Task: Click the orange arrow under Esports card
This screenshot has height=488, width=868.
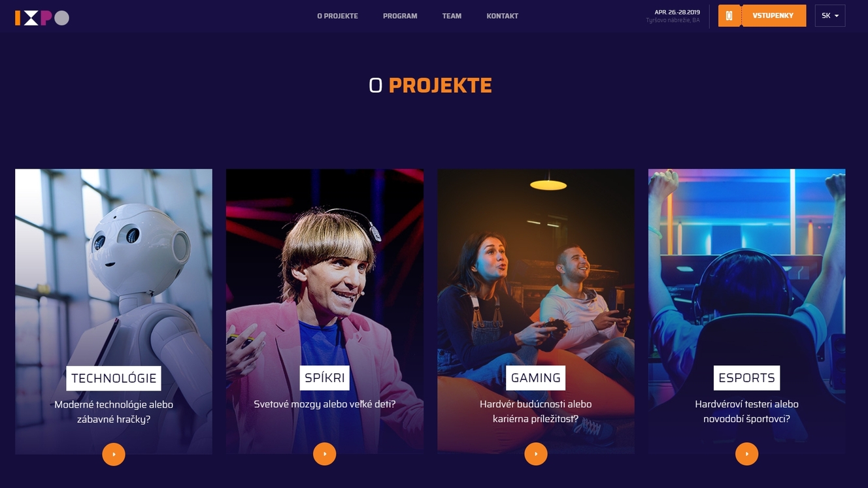Action: [x=747, y=454]
